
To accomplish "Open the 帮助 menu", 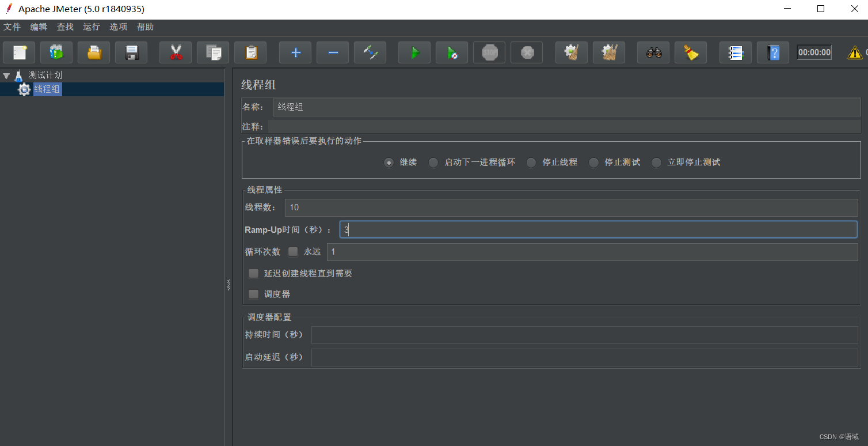I will pyautogui.click(x=145, y=27).
